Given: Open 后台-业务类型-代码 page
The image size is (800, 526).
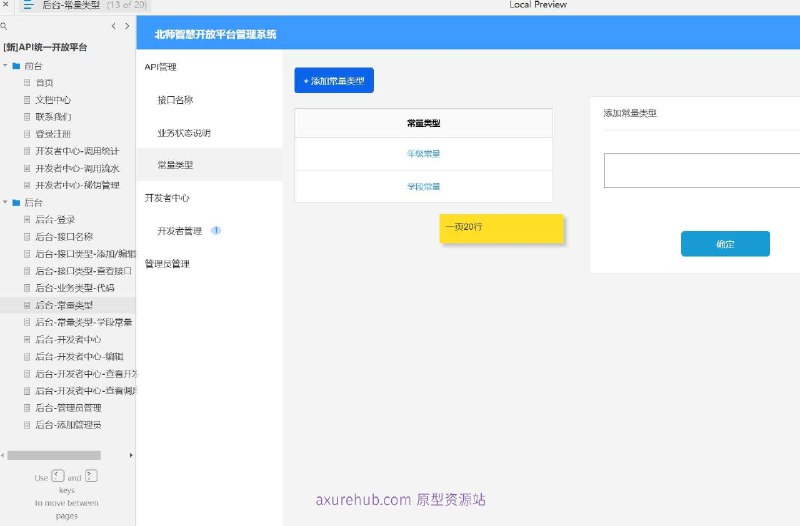Looking at the screenshot, I should click(74, 288).
